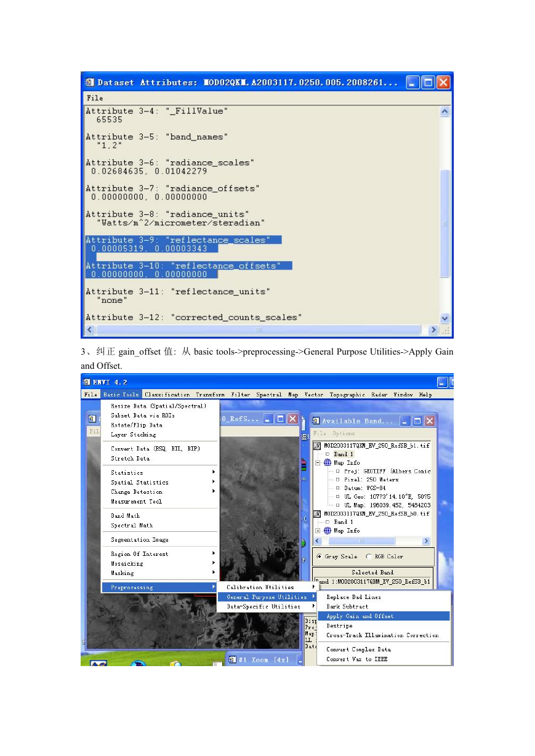This screenshot has width=535, height=756.
Task: Click the Available Bands horizontal scroll right arrow
Action: (426, 541)
